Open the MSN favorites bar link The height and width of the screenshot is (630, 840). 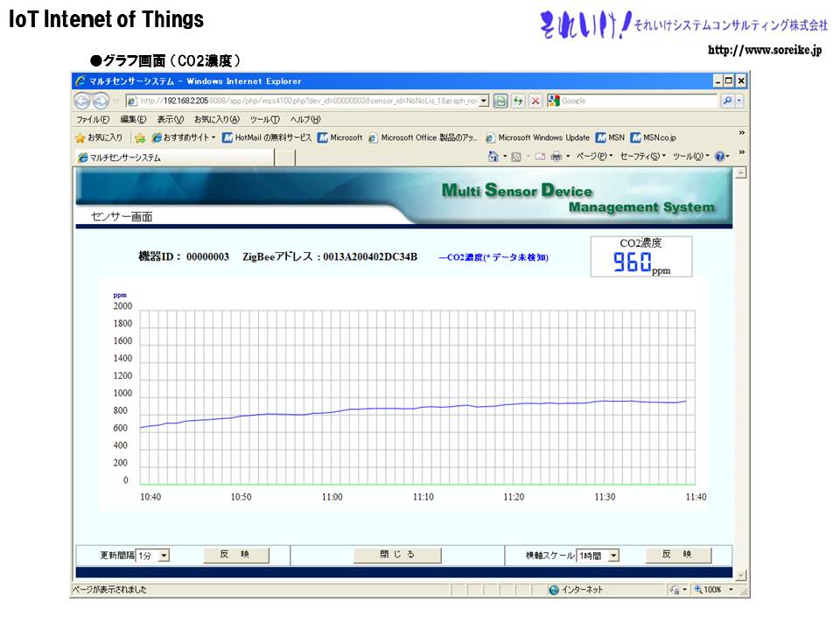pos(610,137)
